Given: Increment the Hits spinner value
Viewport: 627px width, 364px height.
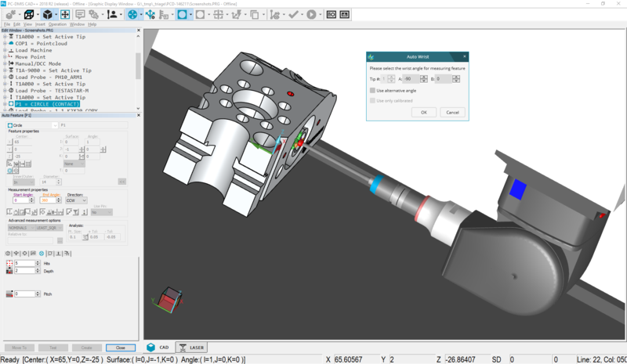Looking at the screenshot, I should point(36,261).
